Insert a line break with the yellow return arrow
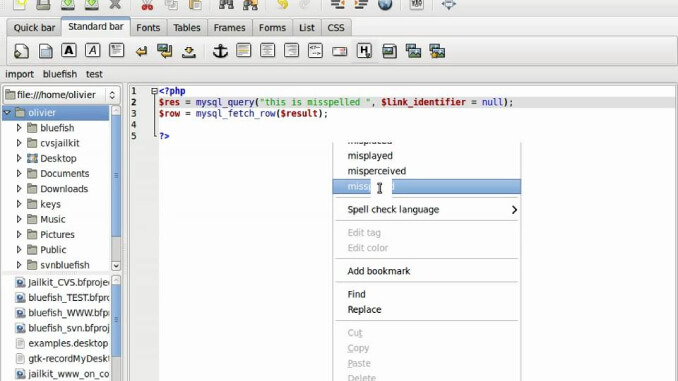678x381 pixels. point(141,51)
